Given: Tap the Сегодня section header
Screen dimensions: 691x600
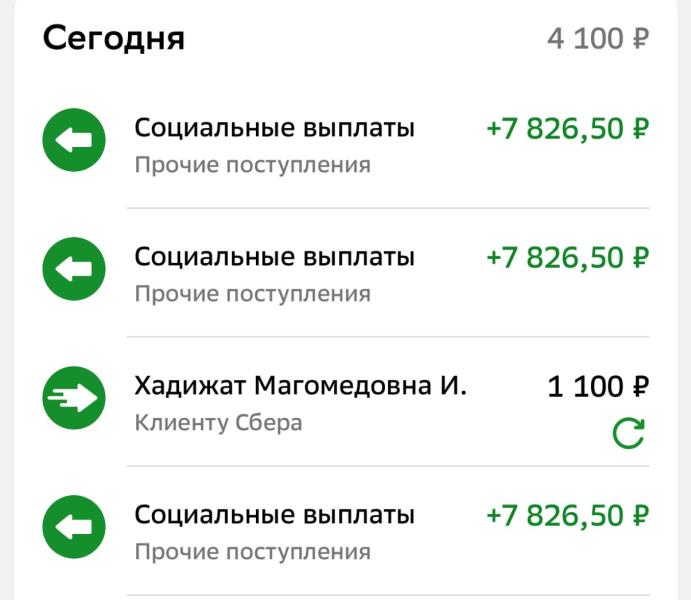Looking at the screenshot, I should click(114, 39).
